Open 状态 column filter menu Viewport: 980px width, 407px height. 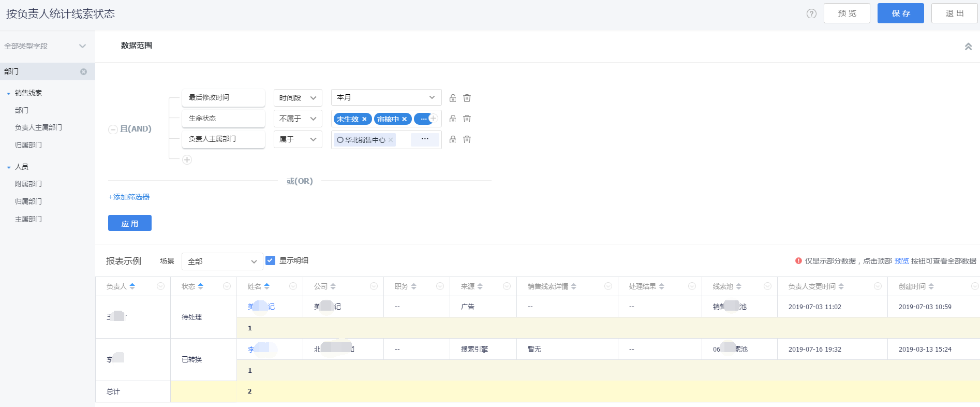point(227,286)
